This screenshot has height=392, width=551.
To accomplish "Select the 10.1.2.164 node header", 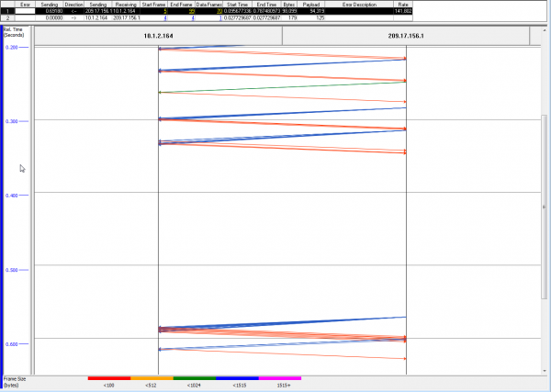I will coord(158,36).
